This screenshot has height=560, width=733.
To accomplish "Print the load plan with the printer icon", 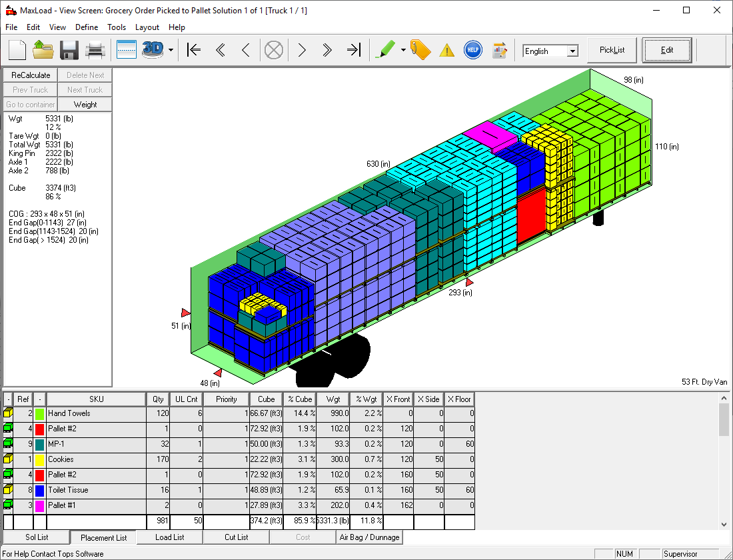I will pos(95,50).
